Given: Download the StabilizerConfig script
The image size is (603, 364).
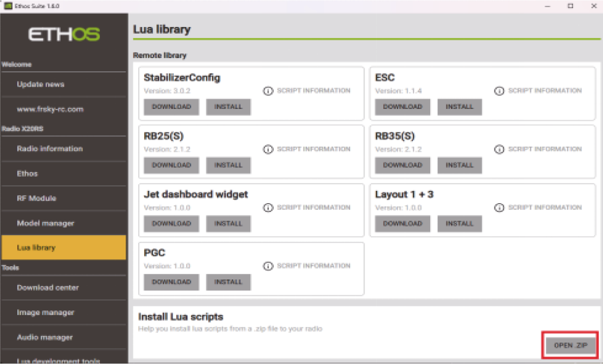Looking at the screenshot, I should tap(171, 107).
